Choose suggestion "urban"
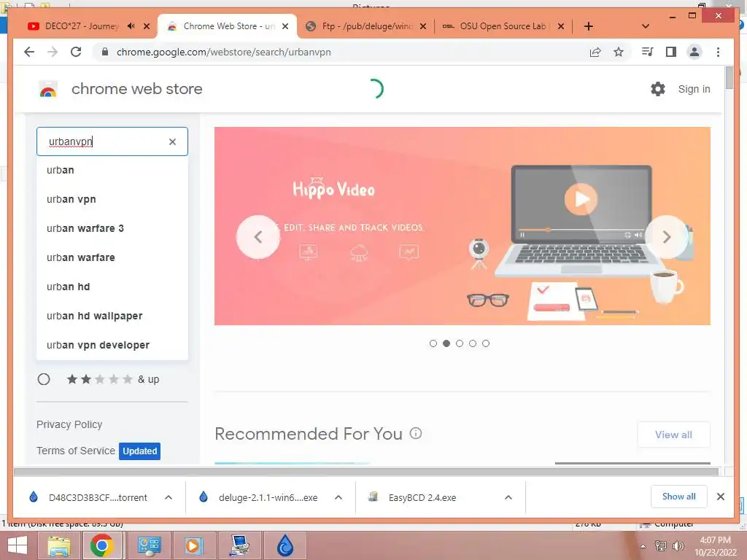 [112, 170]
